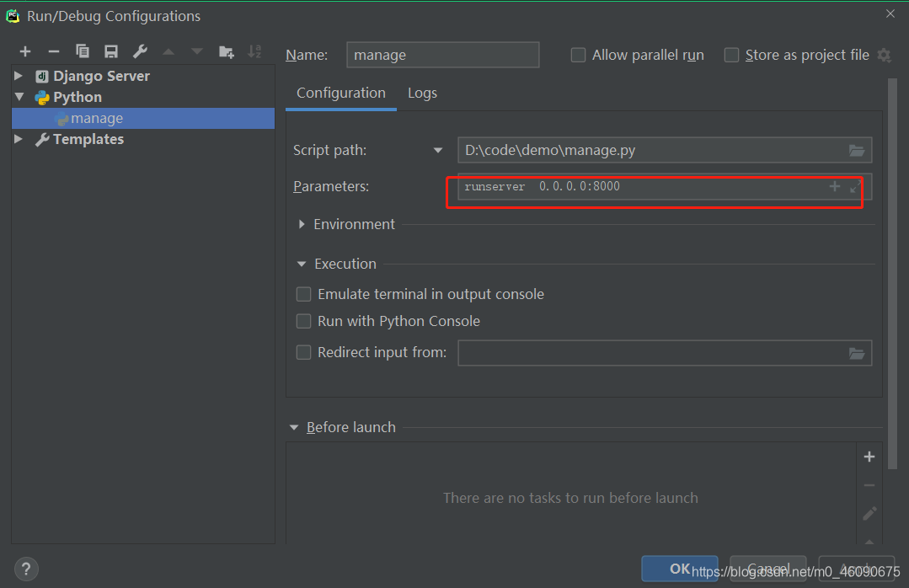Remove before launch task minus icon
Viewport: 909px width, 588px height.
pos(869,485)
